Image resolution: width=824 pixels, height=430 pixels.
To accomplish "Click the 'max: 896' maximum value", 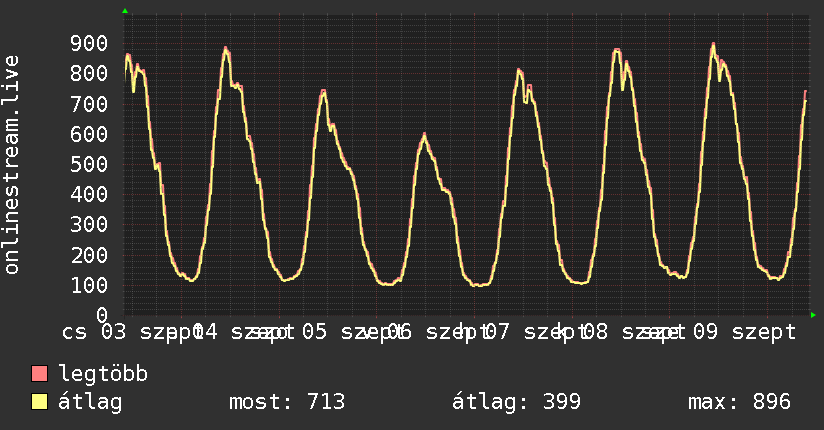I will click(739, 402).
